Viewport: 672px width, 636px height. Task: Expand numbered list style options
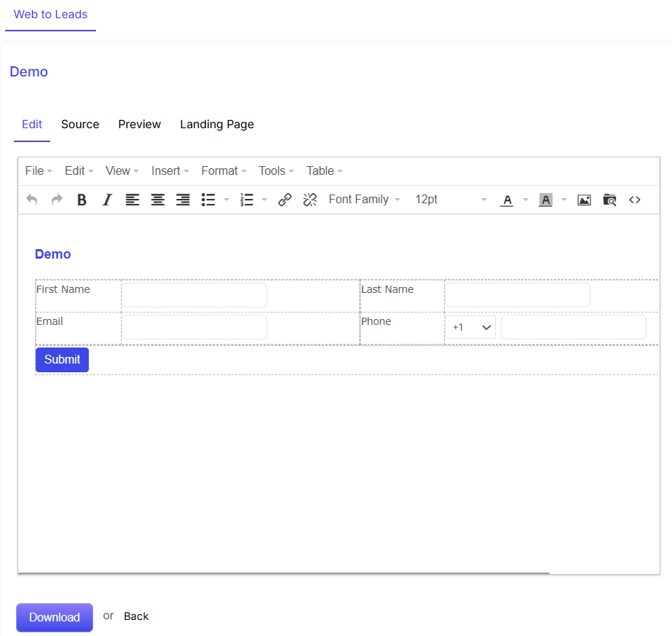[264, 200]
